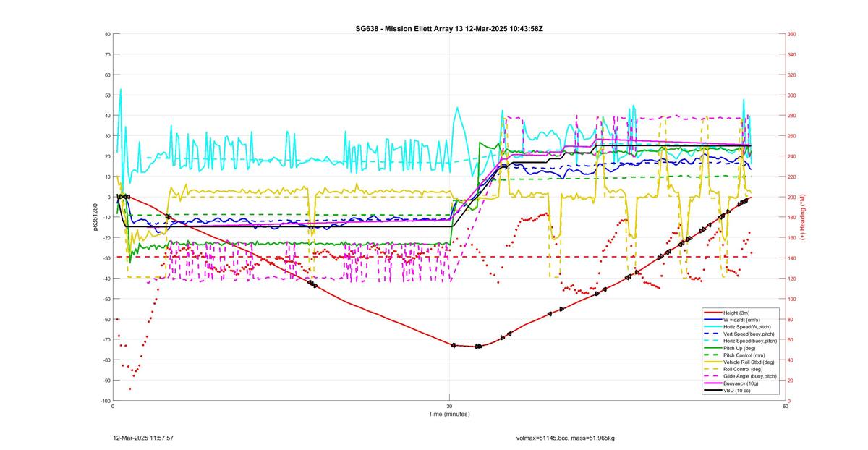The image size is (868, 450).
Task: Click the plot title 'SG638 - Mission Ellett Array 13'
Action: [x=409, y=28]
